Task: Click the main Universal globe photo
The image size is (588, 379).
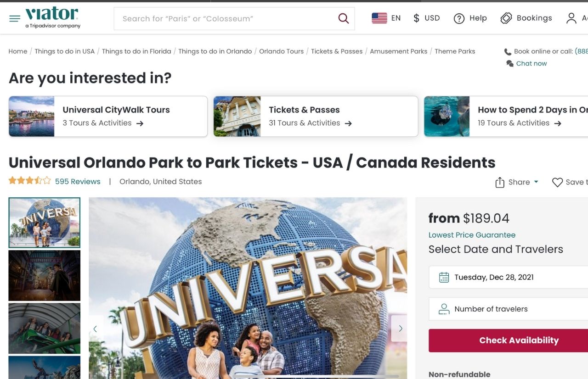Action: pyautogui.click(x=248, y=288)
